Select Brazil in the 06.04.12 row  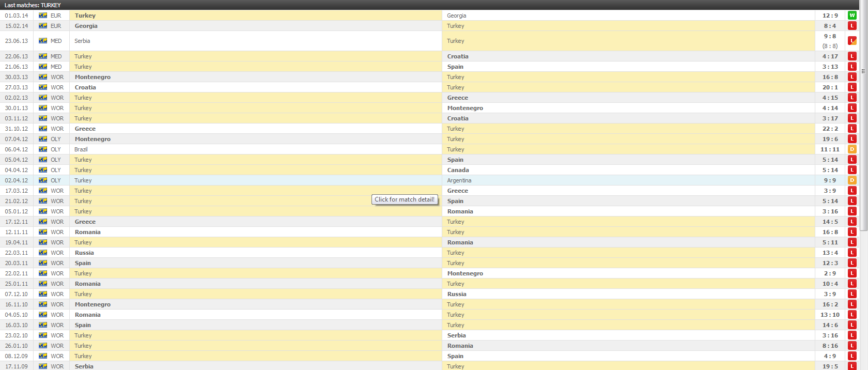pyautogui.click(x=81, y=149)
